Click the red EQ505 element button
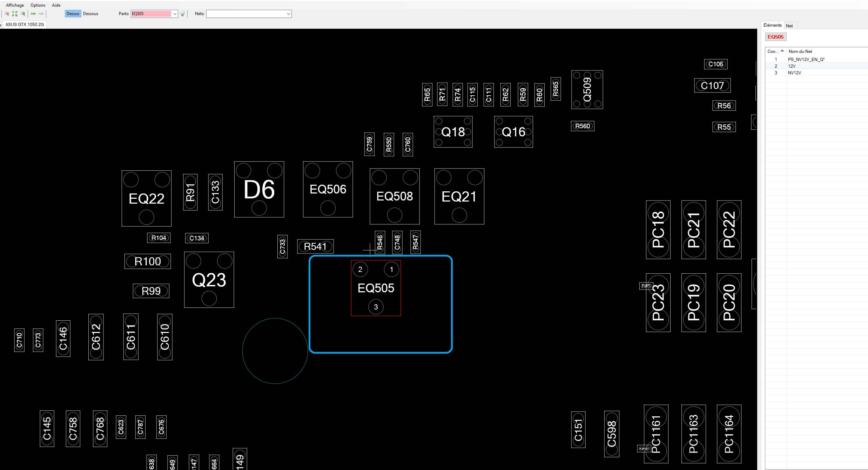 [775, 37]
